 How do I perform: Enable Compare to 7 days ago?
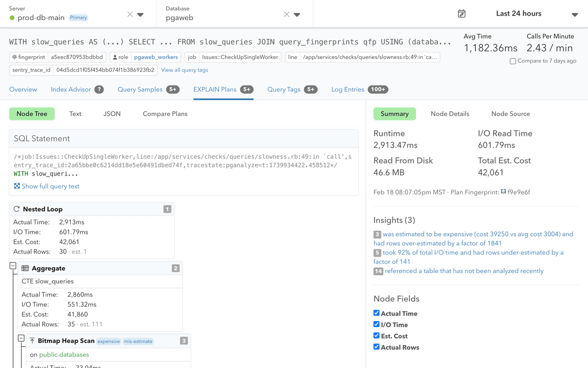pyautogui.click(x=513, y=61)
